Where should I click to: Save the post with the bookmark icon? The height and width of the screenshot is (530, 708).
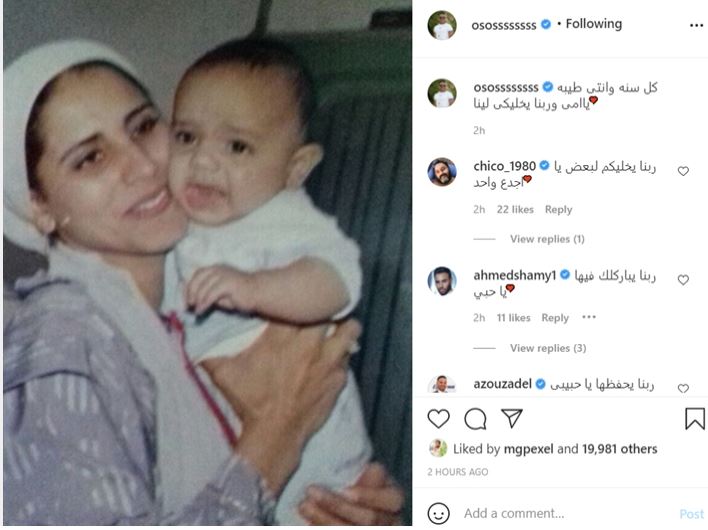pos(695,418)
